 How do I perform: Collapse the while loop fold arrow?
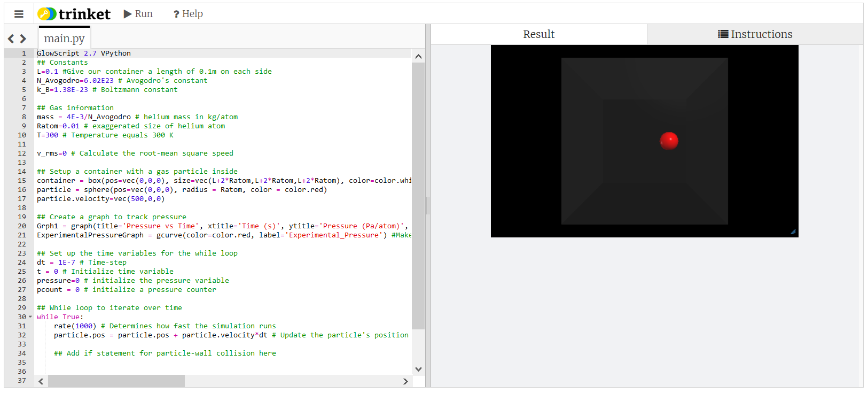click(x=30, y=317)
